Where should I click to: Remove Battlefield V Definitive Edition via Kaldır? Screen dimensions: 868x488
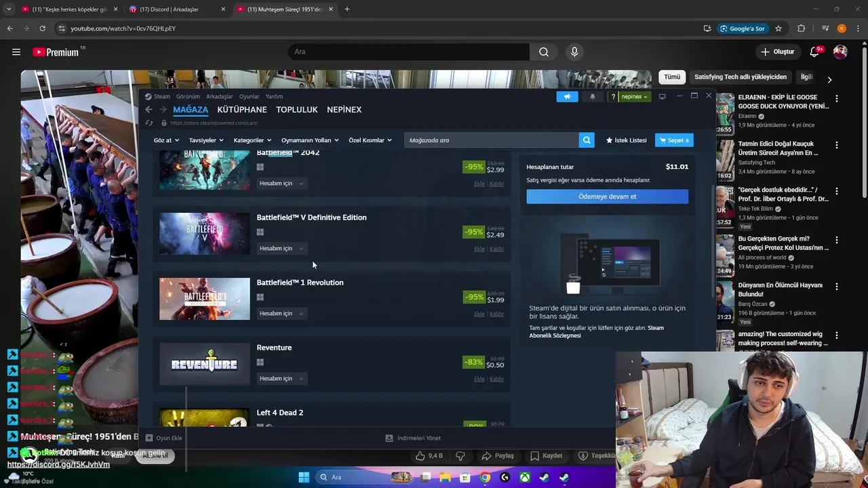[497, 249]
